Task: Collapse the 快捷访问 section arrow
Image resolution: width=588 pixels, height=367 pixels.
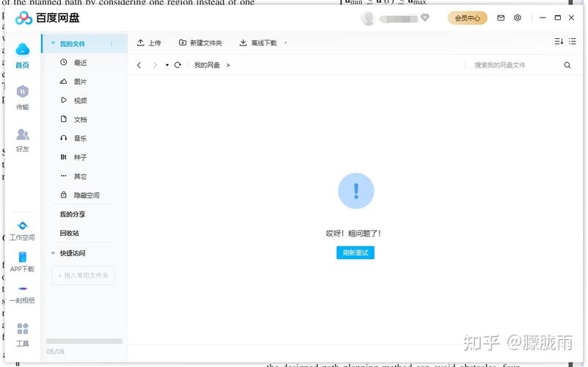Action: point(53,253)
